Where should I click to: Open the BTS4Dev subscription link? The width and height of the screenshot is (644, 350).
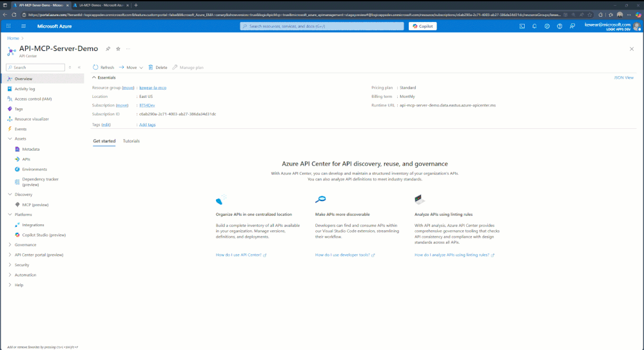coord(147,105)
